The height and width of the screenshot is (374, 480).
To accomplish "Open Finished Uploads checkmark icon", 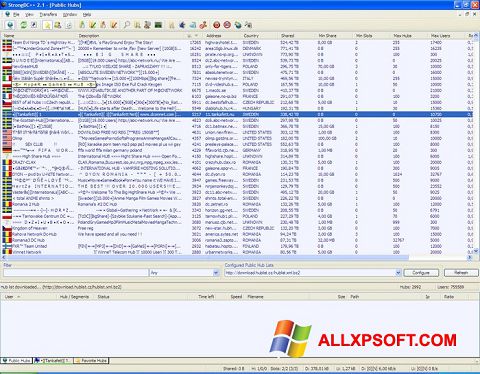I will tap(114, 25).
